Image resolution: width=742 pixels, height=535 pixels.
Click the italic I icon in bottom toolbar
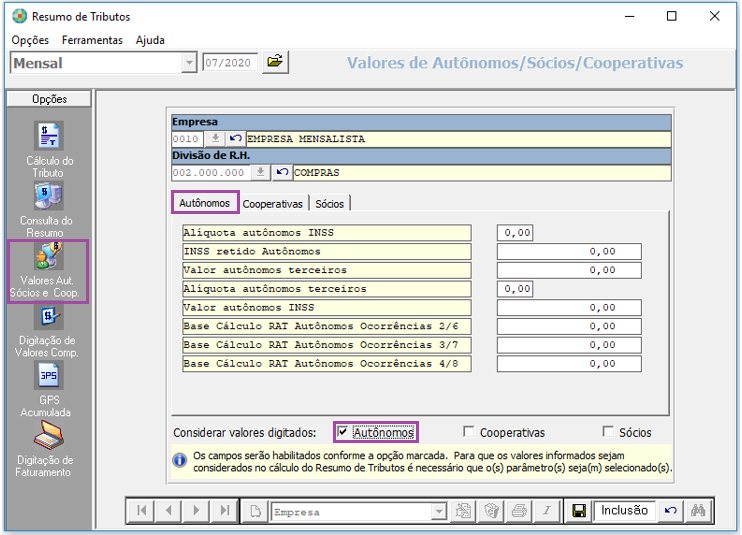click(x=547, y=511)
